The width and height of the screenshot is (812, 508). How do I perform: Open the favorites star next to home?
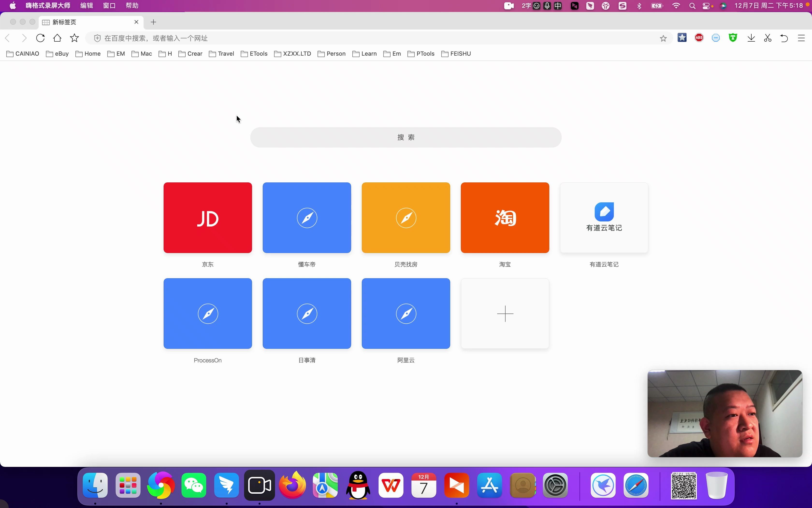[74, 38]
